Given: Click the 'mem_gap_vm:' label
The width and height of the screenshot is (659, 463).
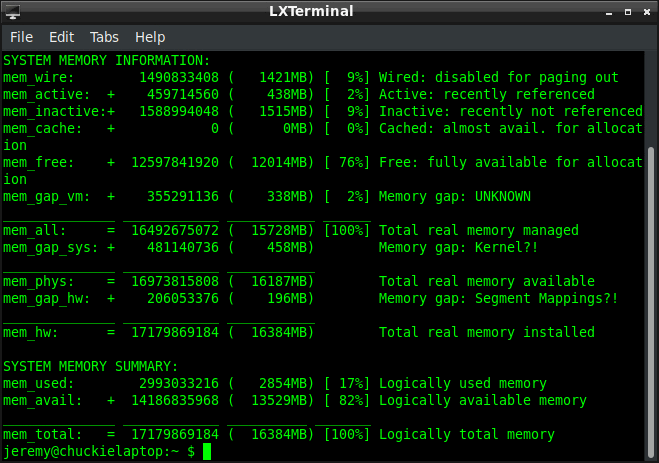Looking at the screenshot, I should [x=47, y=197].
